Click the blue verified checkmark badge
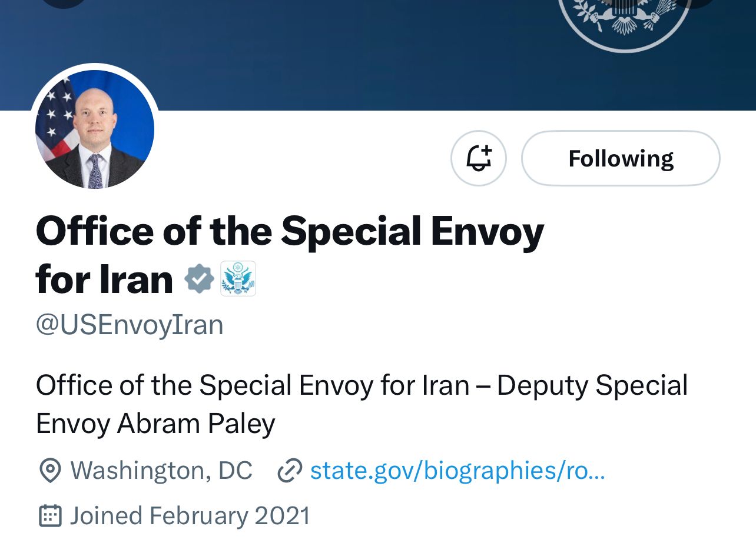 coord(198,279)
